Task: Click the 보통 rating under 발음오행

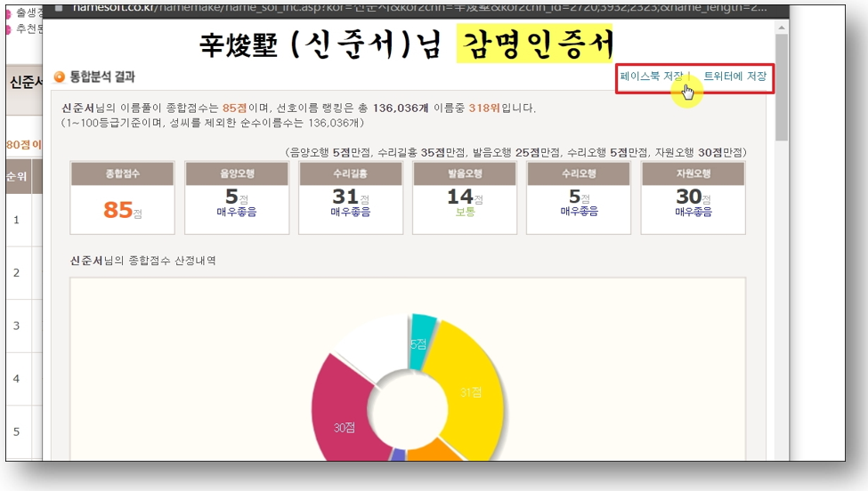Action: tap(465, 212)
